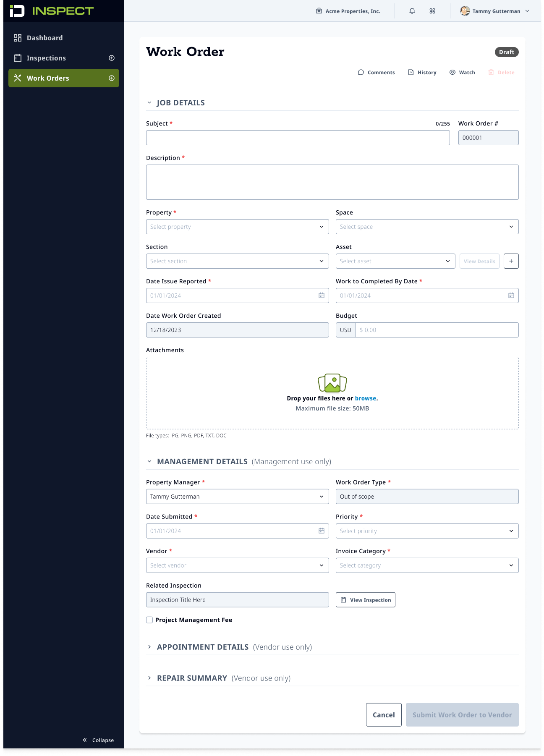Screen dimensions: 544x756
Task: Click the browse link in attachments
Action: (366, 398)
